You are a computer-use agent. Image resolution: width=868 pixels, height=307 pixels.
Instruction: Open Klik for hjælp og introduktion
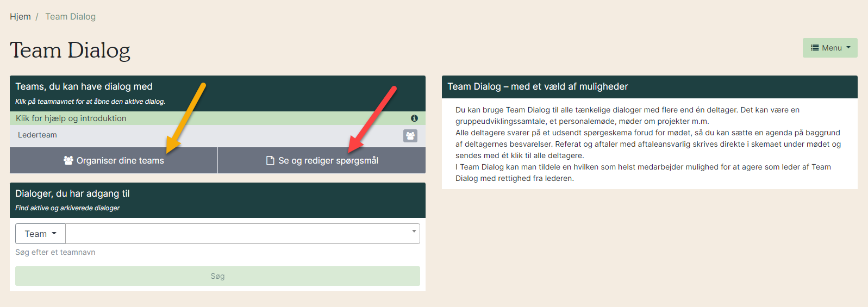(x=217, y=118)
